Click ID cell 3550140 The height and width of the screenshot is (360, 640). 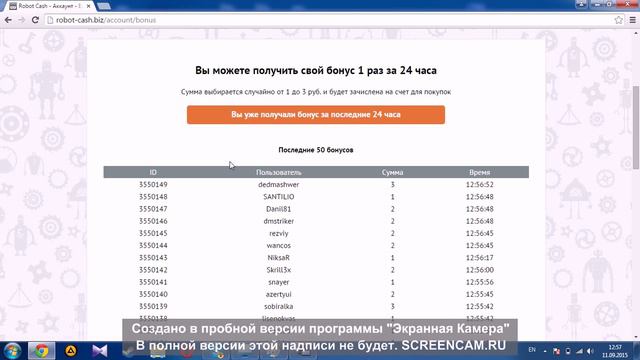click(153, 294)
